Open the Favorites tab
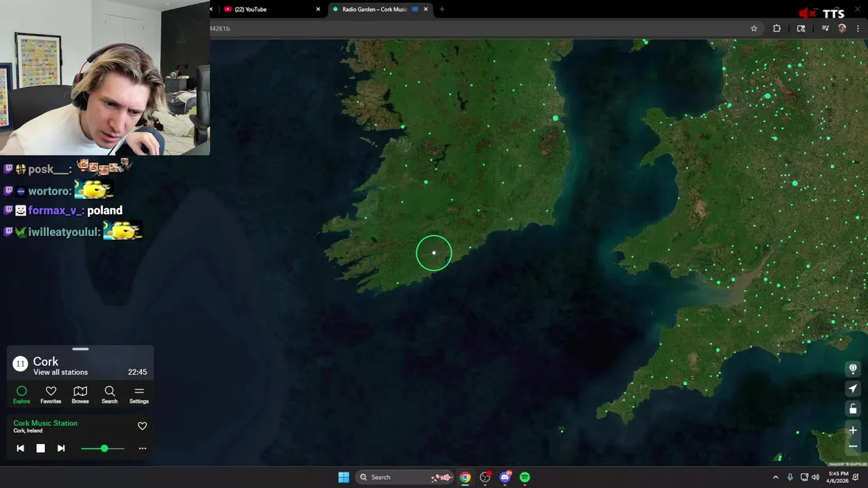This screenshot has width=868, height=488. 51,395
